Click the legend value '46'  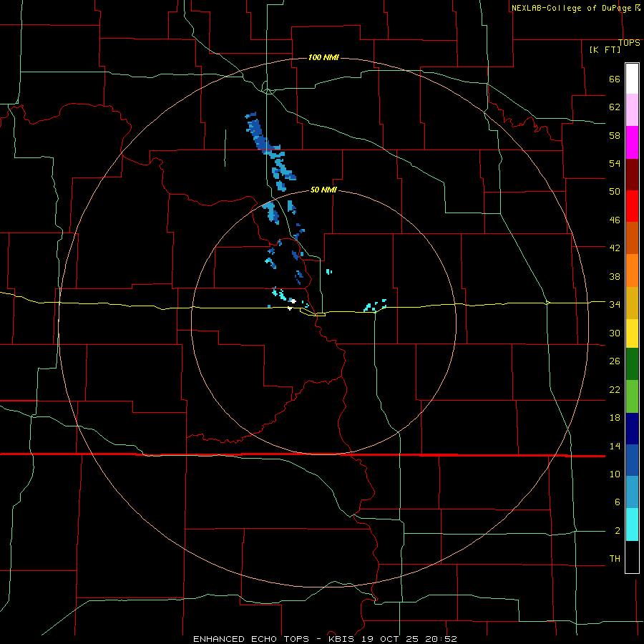(x=615, y=220)
